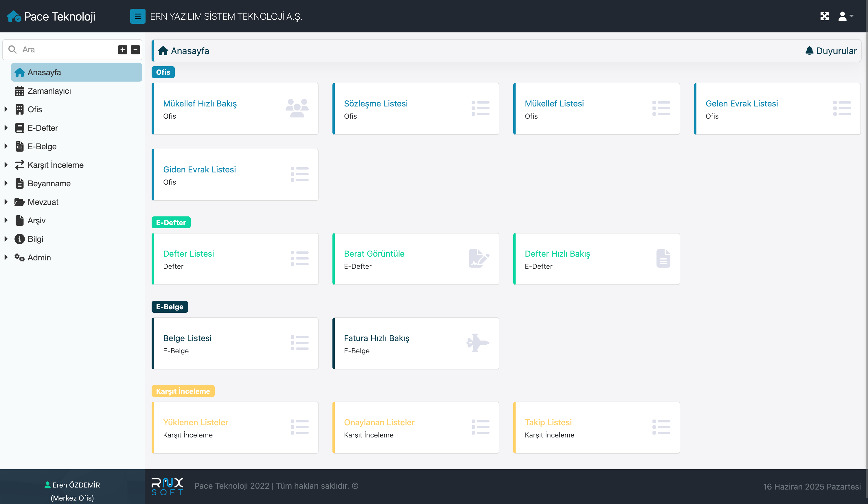Click the Admin gears icon
This screenshot has width=868, height=504.
tap(19, 257)
